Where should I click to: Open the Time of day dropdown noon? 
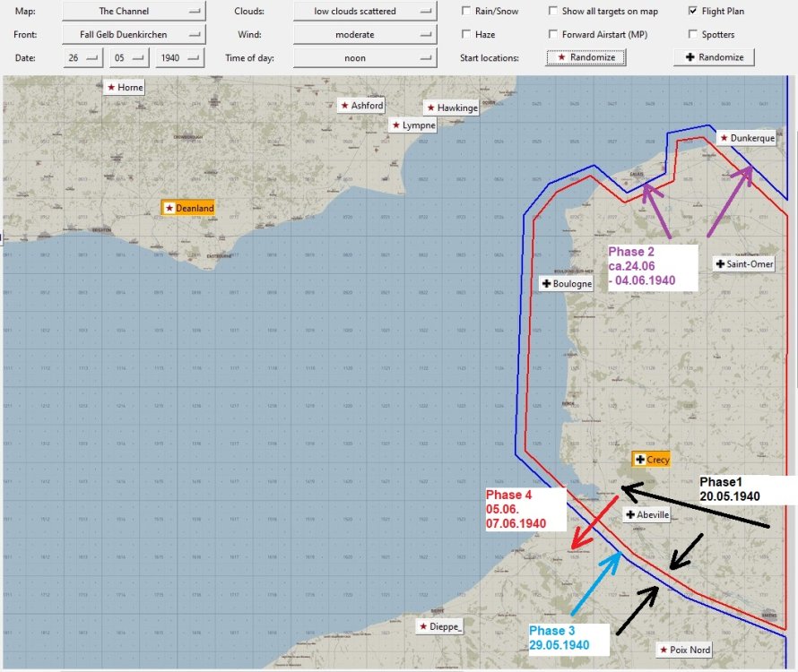pos(365,58)
